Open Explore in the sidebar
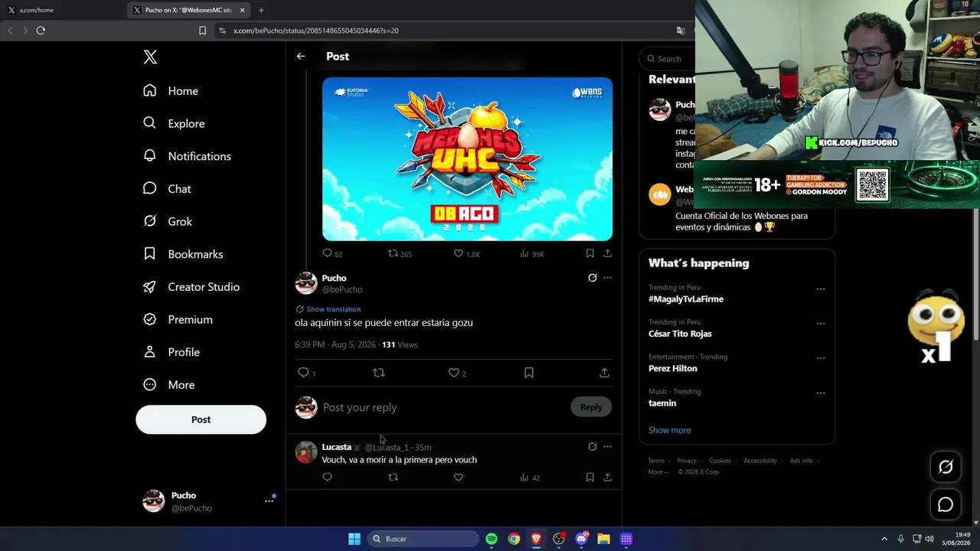 click(x=174, y=123)
